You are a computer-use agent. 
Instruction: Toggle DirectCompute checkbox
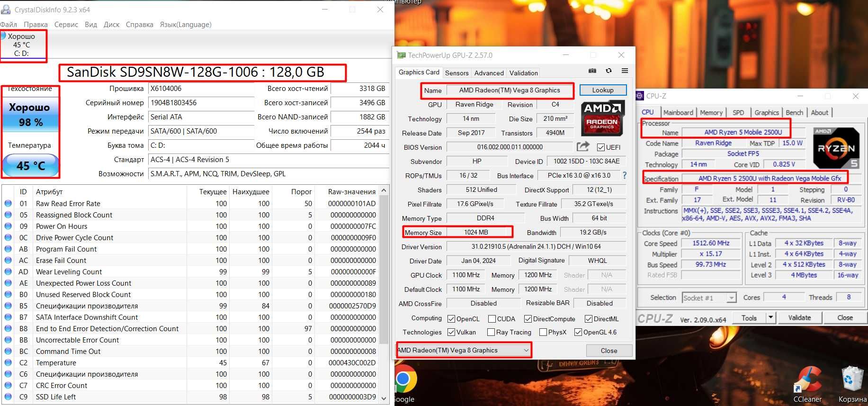pos(528,319)
